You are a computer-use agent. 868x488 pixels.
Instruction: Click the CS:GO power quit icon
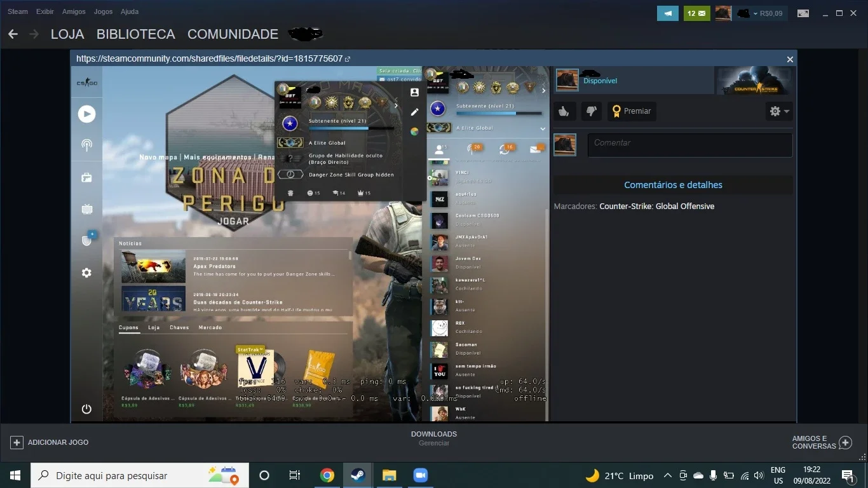pos(86,409)
